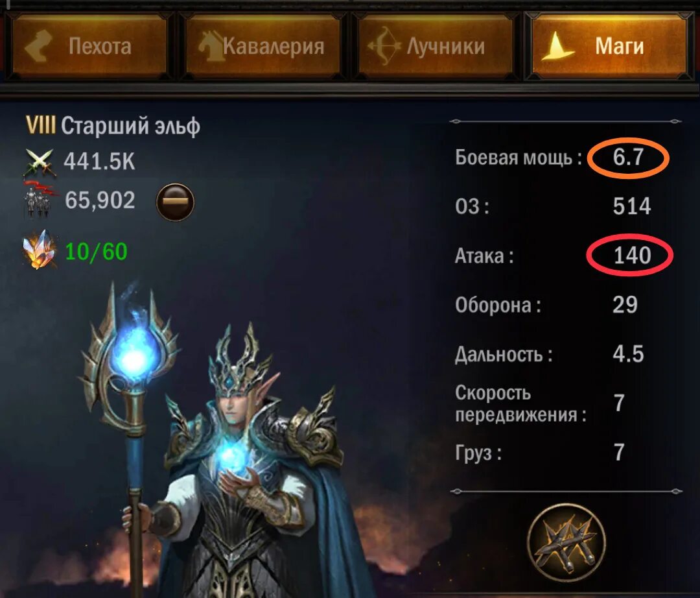The width and height of the screenshot is (700, 598).
Task: Click the crystal shard icon
Action: point(40,249)
